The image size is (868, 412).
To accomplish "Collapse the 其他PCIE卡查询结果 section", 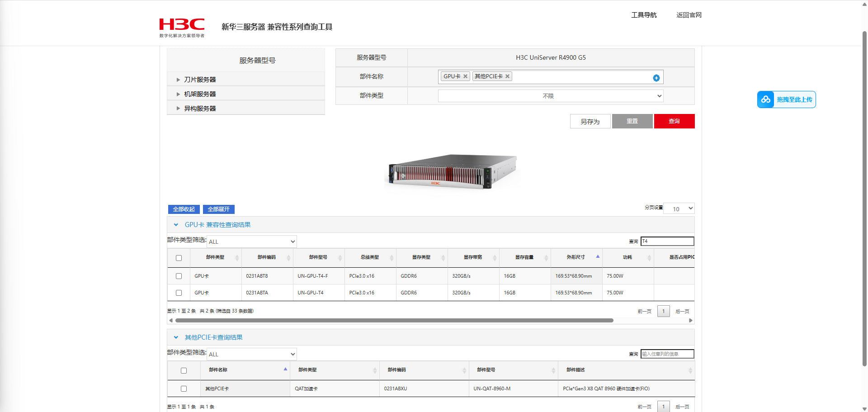I will pos(176,337).
